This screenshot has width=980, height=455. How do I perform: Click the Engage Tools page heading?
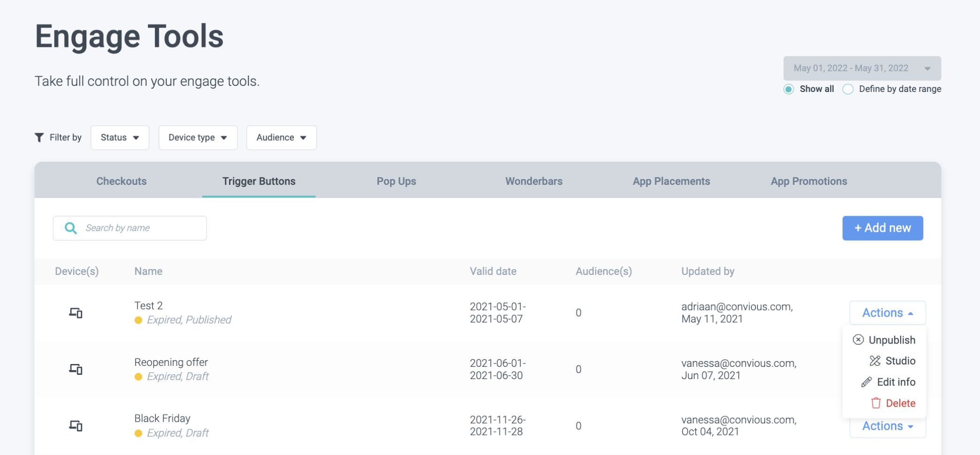pos(129,37)
